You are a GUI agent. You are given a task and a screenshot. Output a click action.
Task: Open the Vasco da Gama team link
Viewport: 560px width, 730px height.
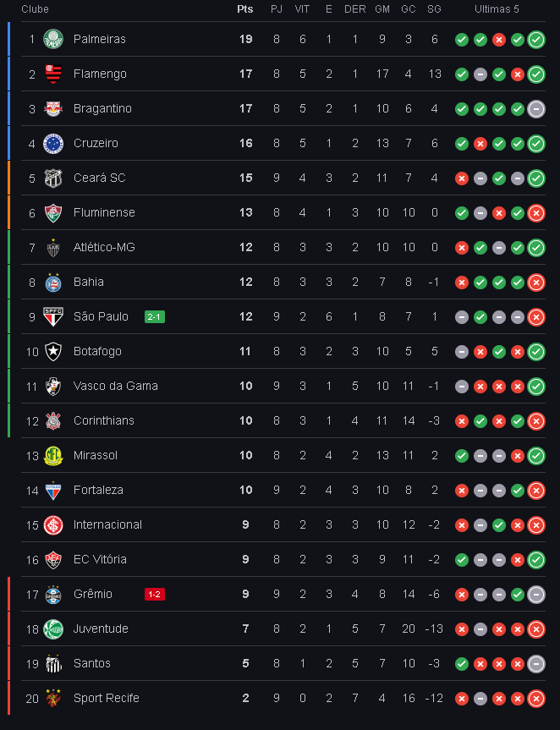pos(115,386)
